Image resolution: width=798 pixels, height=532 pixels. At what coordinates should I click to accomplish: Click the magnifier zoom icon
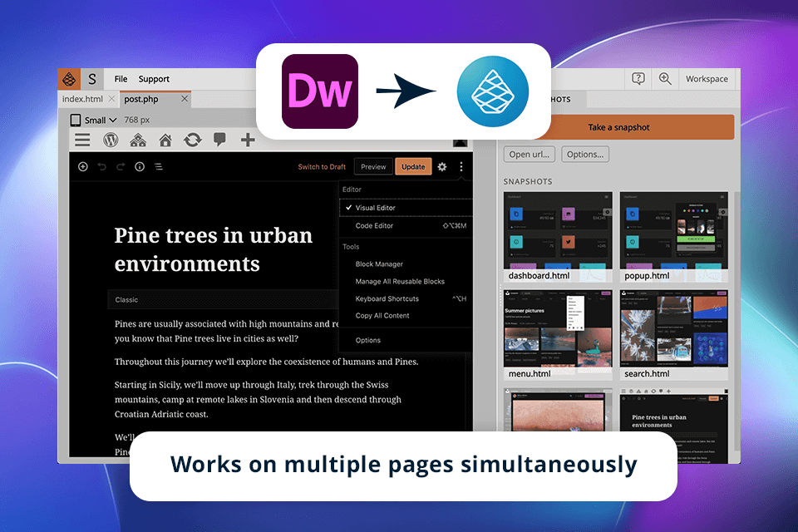tap(665, 78)
